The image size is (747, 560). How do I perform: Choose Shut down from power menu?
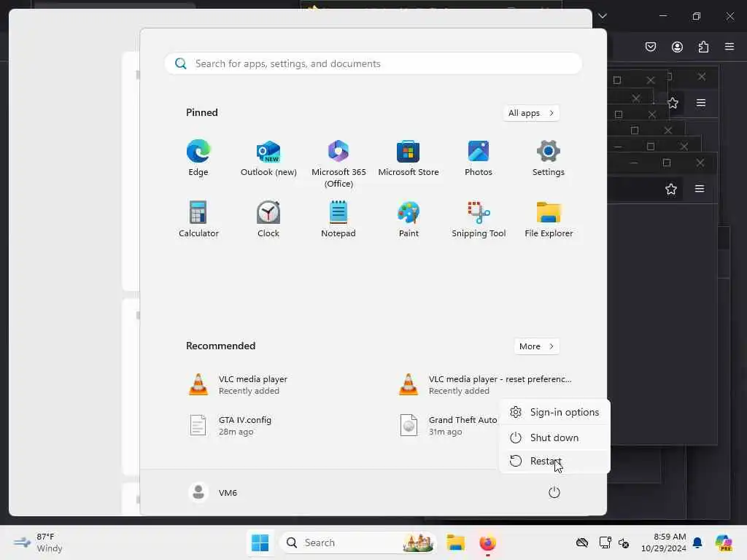point(554,437)
